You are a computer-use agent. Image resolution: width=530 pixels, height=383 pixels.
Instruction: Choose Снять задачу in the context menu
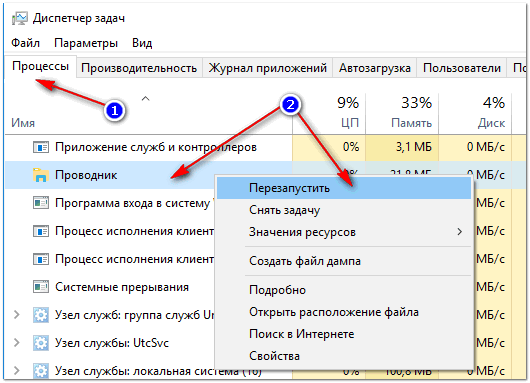click(344, 210)
